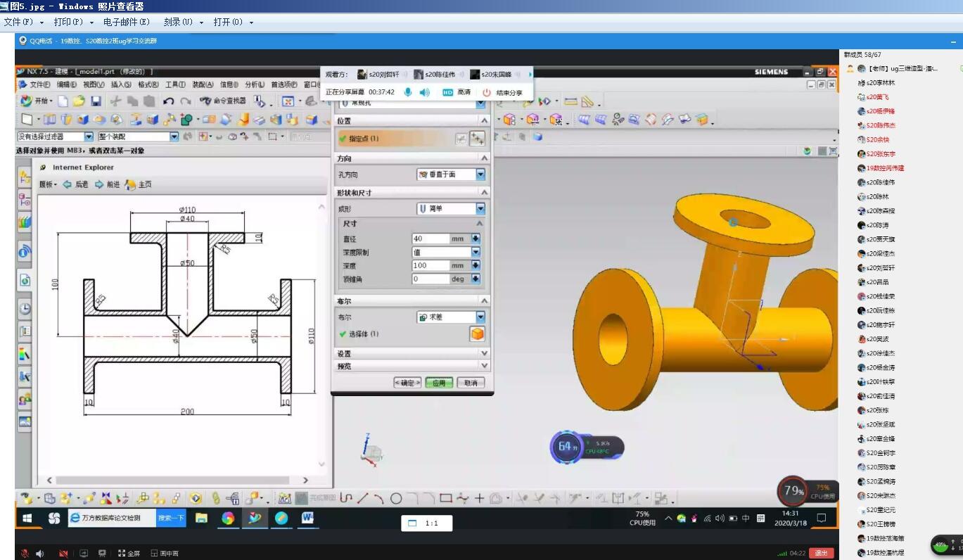Open the 没有选择过滤器 selection filter dropdown

[55, 136]
